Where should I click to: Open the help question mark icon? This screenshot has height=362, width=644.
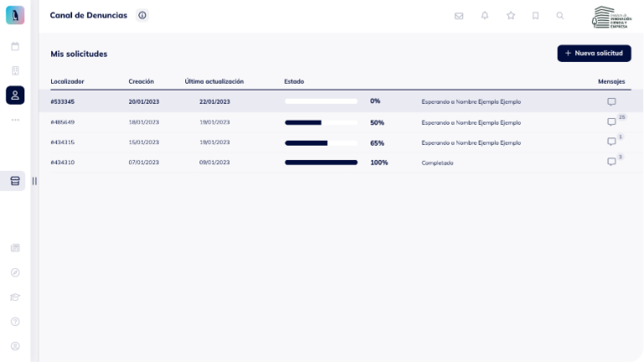[15, 322]
